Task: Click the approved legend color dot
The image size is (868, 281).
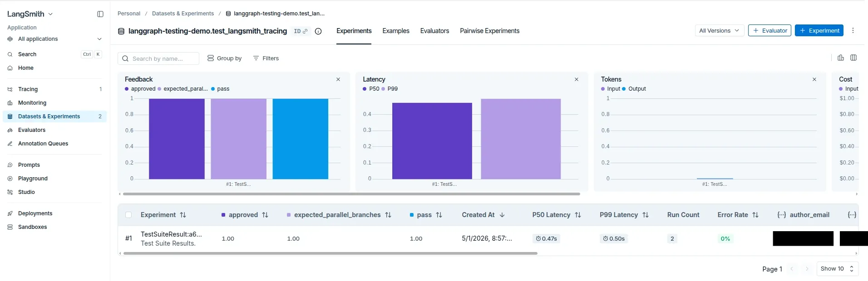Action: 127,89
